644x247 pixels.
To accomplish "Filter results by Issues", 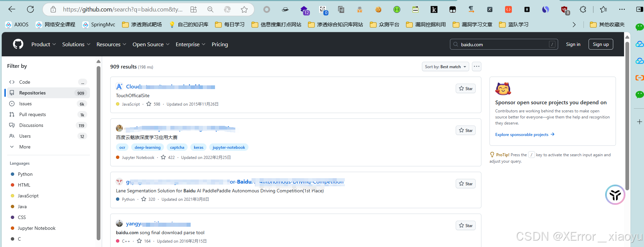I will click(48, 104).
